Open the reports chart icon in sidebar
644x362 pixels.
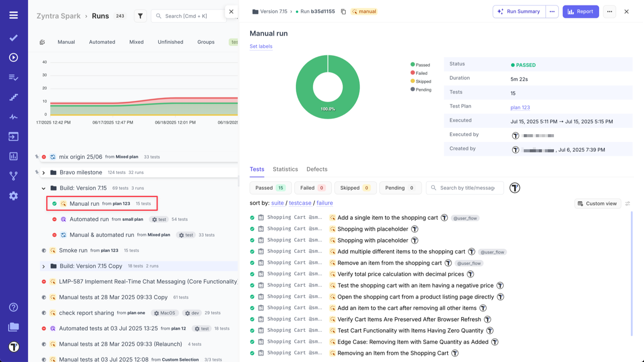pyautogui.click(x=13, y=156)
